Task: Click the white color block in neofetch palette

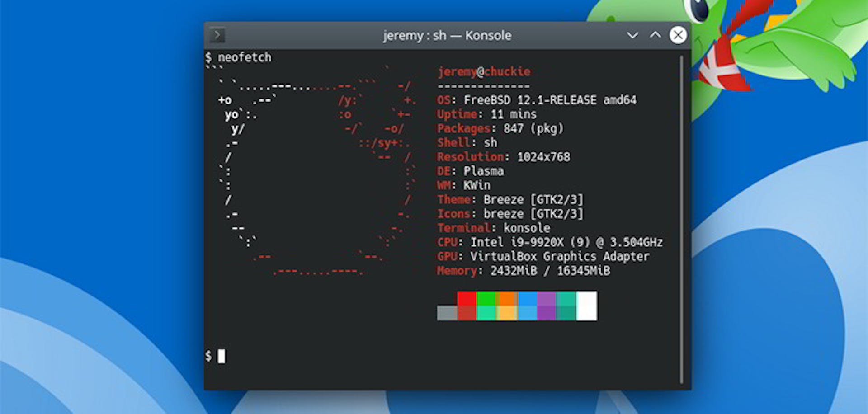Action: 587,306
